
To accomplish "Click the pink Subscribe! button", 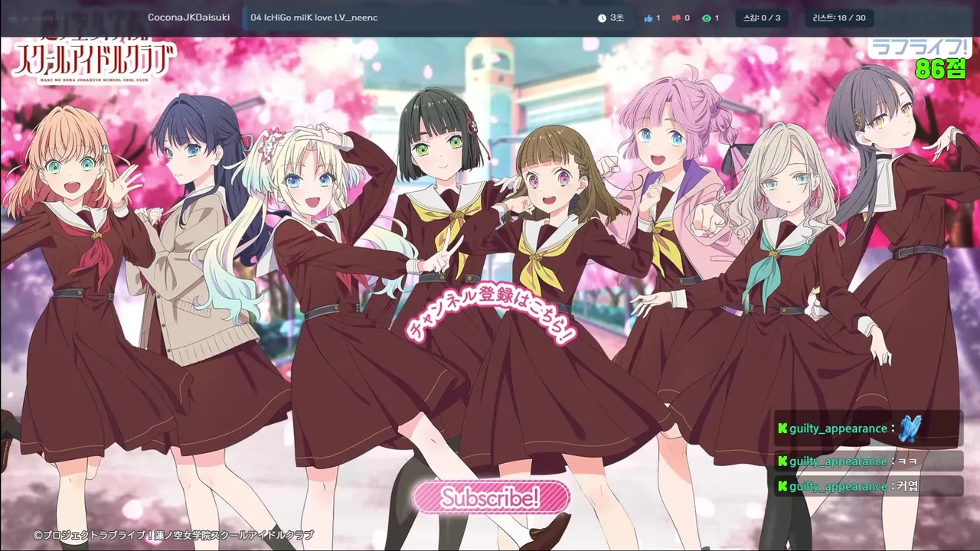I will [491, 497].
